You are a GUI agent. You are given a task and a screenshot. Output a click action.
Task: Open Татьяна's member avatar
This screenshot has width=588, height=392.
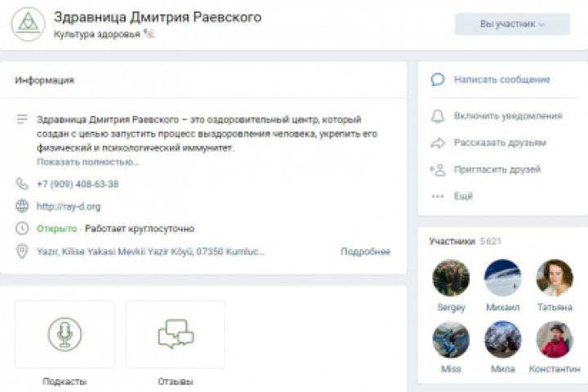(x=555, y=278)
